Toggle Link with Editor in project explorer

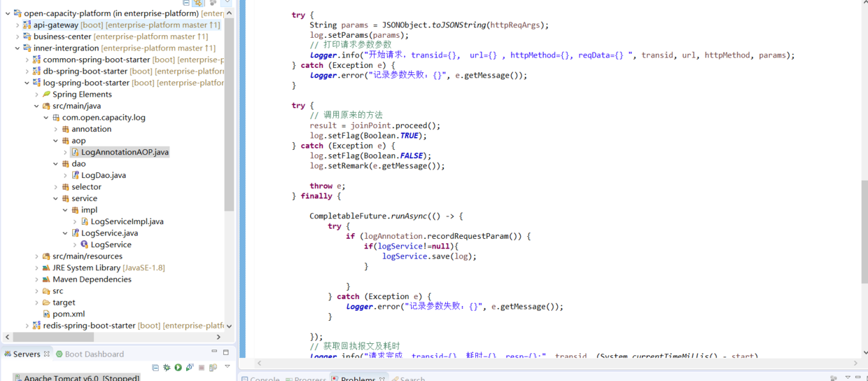click(x=197, y=3)
